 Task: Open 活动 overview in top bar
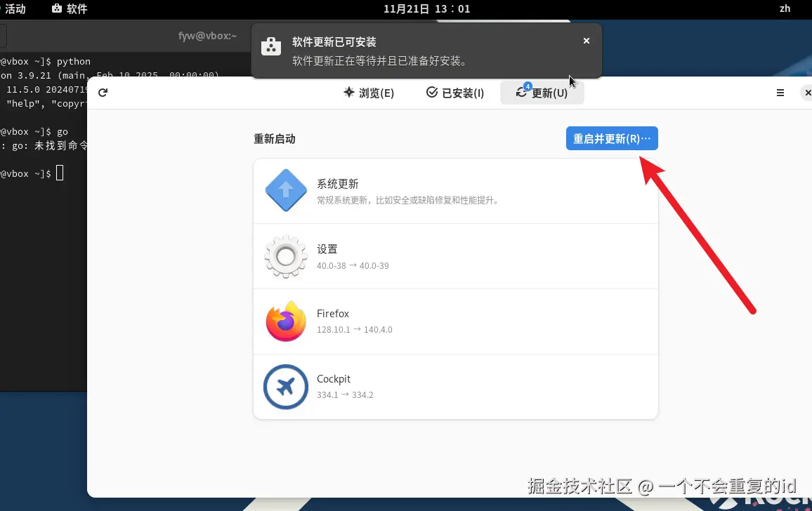14,9
